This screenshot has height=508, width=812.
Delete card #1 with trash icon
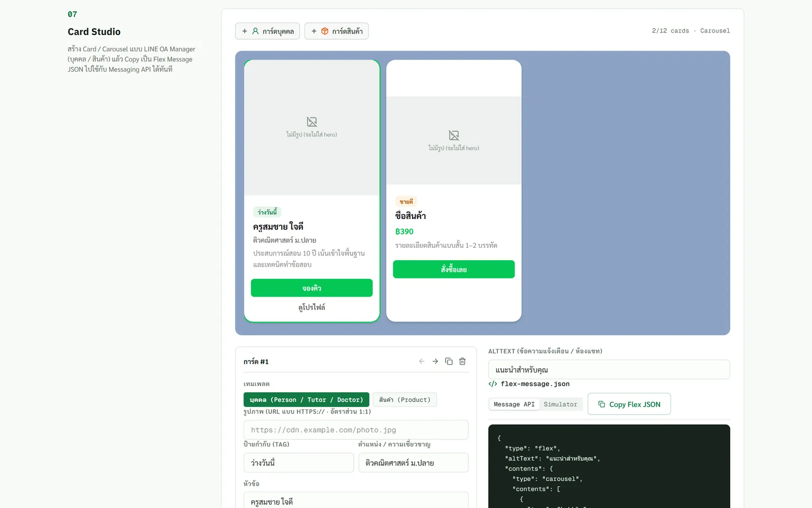pyautogui.click(x=462, y=361)
